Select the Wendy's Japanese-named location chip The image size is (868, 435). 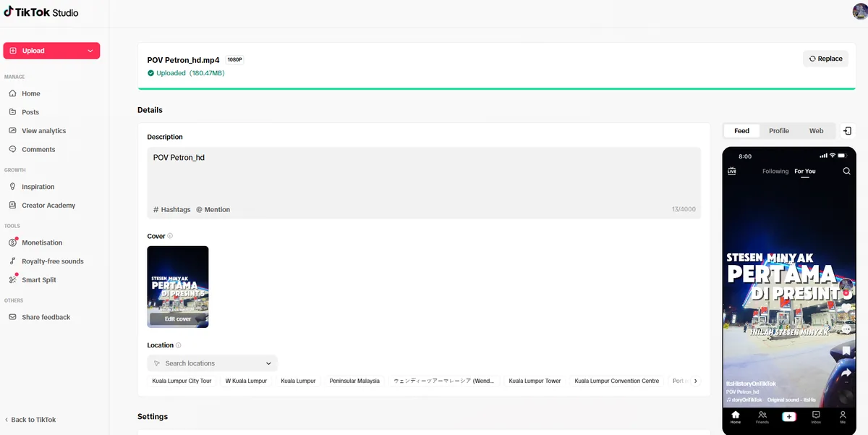point(444,381)
